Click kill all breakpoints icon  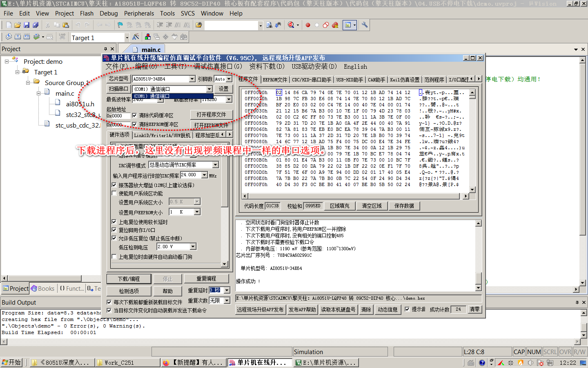tap(335, 25)
